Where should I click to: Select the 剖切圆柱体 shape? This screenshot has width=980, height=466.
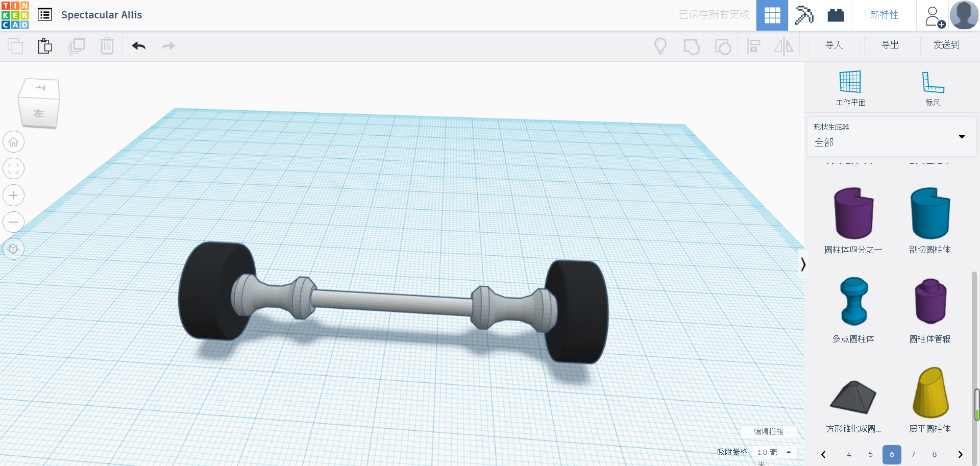[x=930, y=220]
